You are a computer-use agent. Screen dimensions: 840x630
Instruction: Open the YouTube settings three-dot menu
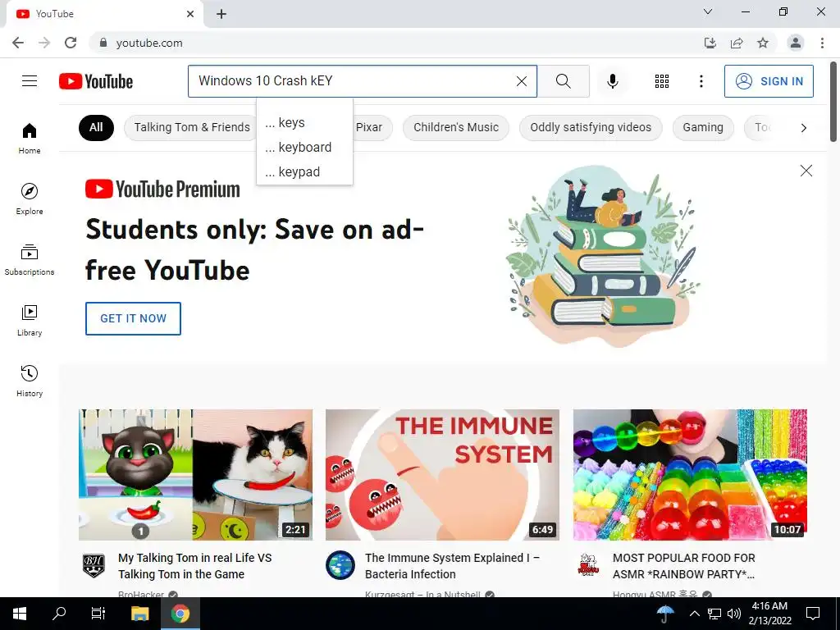tap(701, 81)
